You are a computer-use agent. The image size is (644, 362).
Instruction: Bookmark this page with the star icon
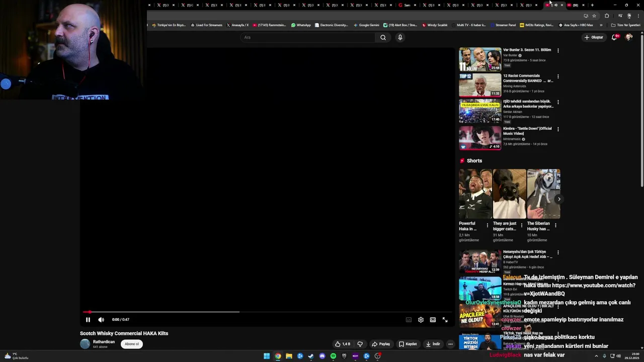click(x=594, y=16)
